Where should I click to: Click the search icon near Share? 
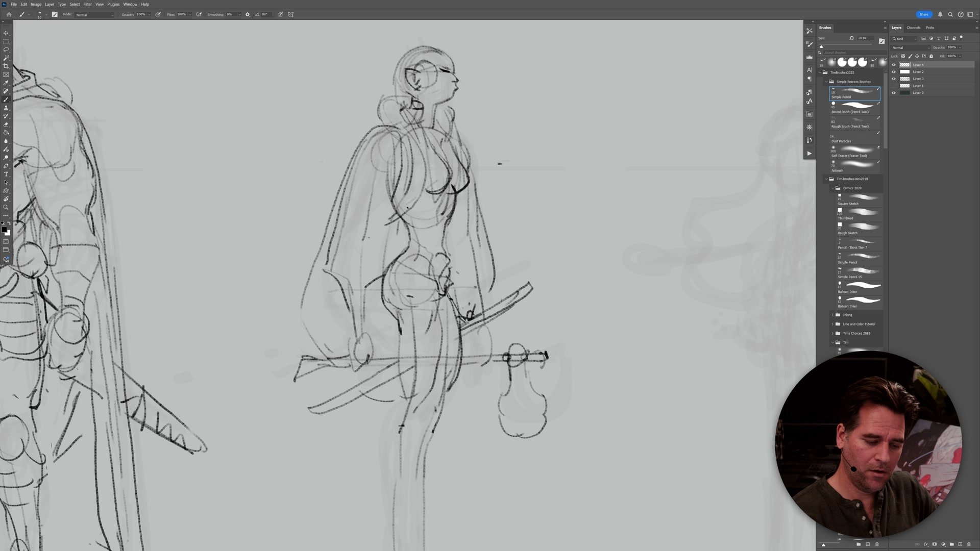[x=950, y=14]
